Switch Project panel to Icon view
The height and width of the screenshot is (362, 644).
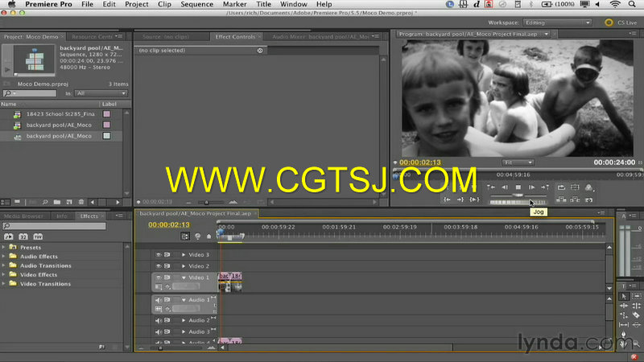point(17,202)
